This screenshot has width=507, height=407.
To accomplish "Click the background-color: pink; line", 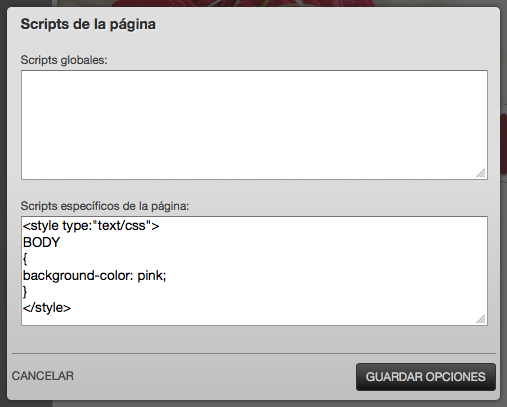I will [94, 276].
